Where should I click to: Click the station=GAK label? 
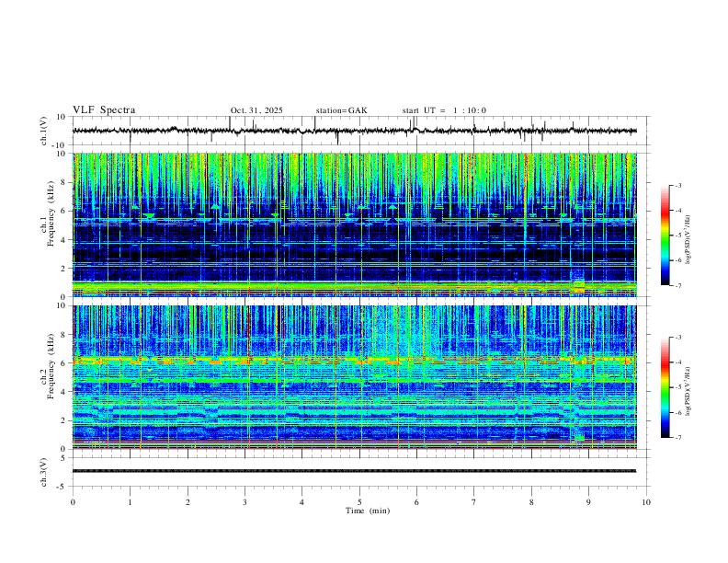(x=341, y=110)
